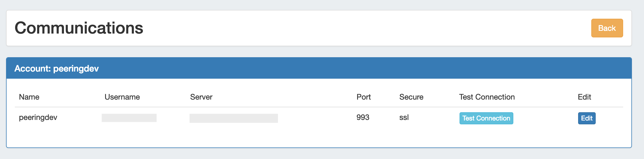Screen dimensions: 644x159
Task: Click the redacted server value
Action: (x=234, y=118)
